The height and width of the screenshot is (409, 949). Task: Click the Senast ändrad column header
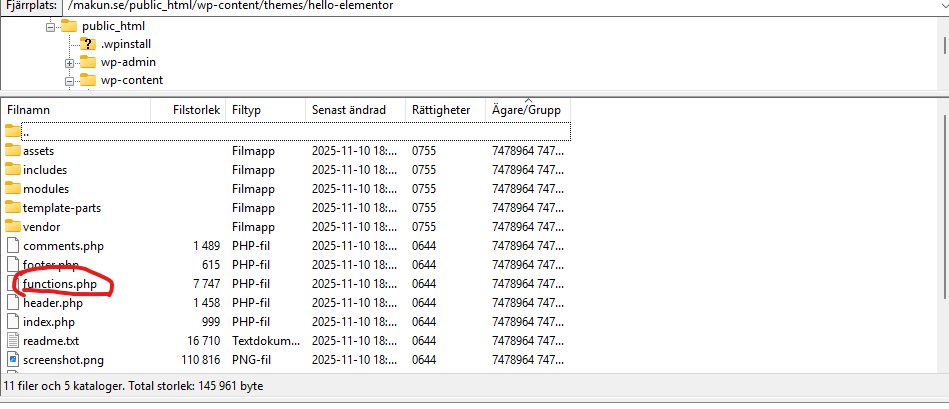354,109
